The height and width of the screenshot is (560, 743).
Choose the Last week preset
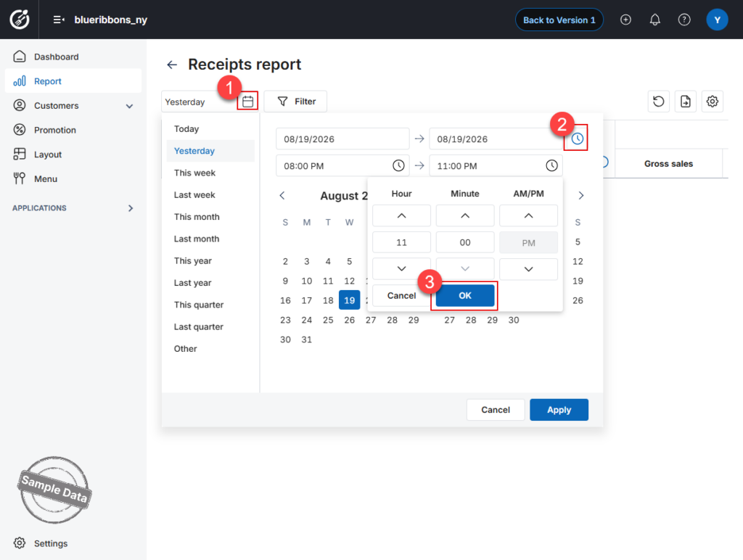(210, 194)
